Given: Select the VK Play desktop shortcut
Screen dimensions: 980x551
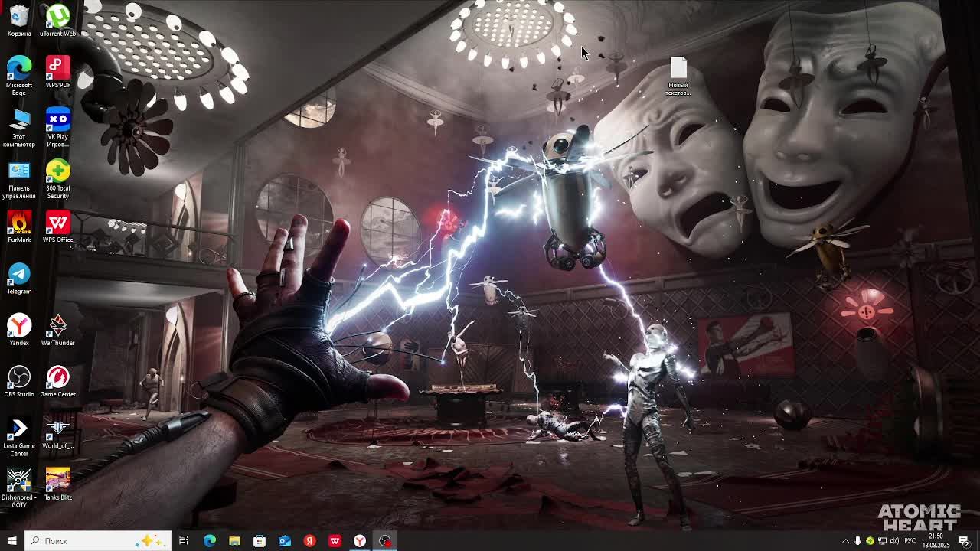Looking at the screenshot, I should click(57, 127).
